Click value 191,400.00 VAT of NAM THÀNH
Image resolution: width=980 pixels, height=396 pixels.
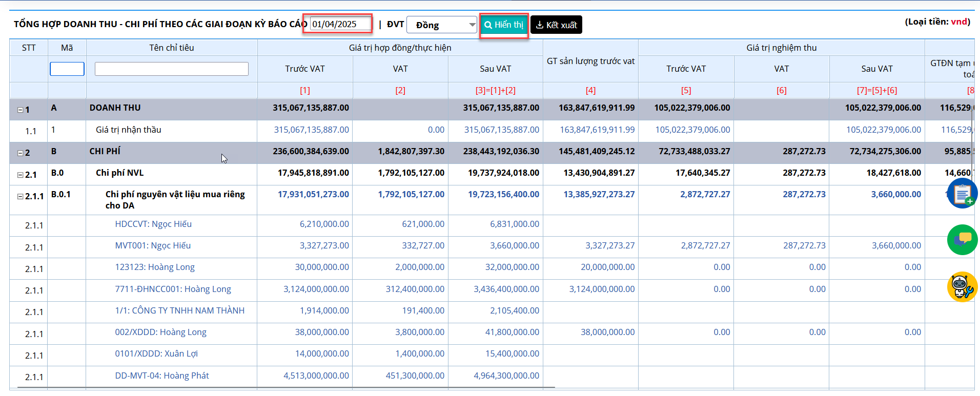point(423,310)
